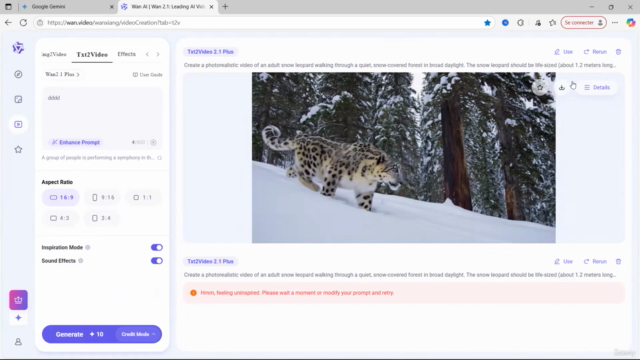Open the video creation sidebar icon
This screenshot has width=640, height=360.
pos(18,124)
